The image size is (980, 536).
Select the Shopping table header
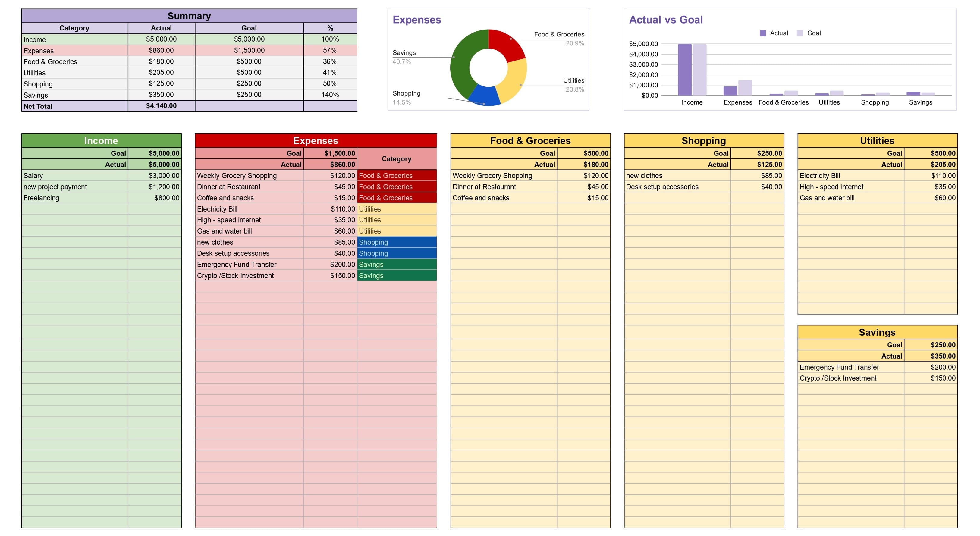click(x=704, y=141)
